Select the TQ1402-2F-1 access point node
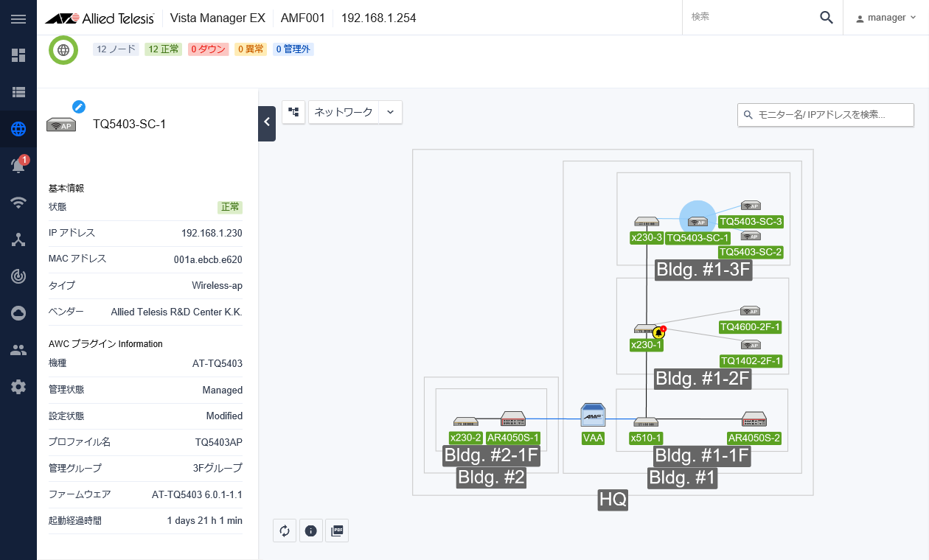929x560 pixels. [x=751, y=345]
